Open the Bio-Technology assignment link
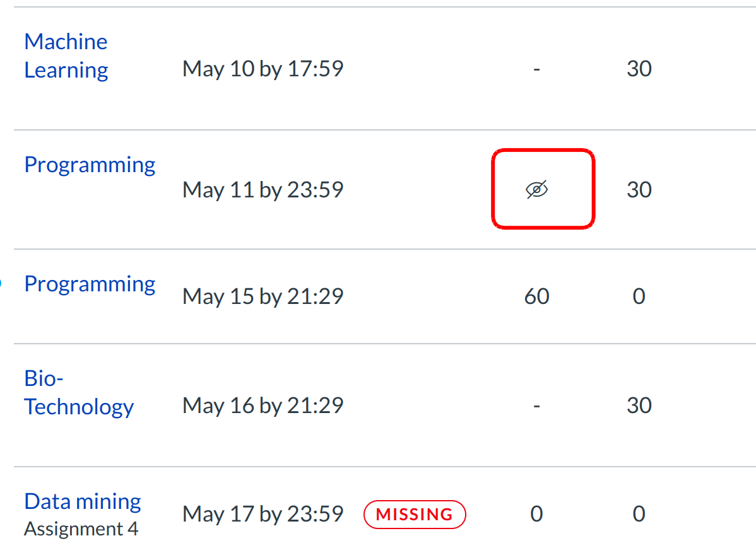 pyautogui.click(x=79, y=392)
